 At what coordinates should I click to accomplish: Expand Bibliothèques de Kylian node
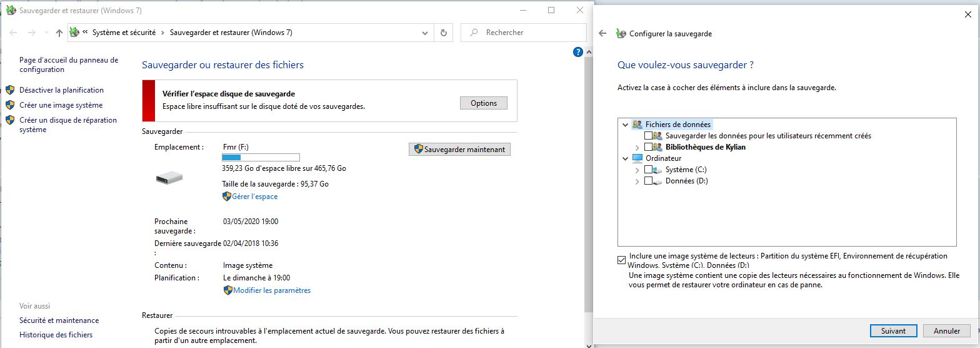[x=637, y=147]
